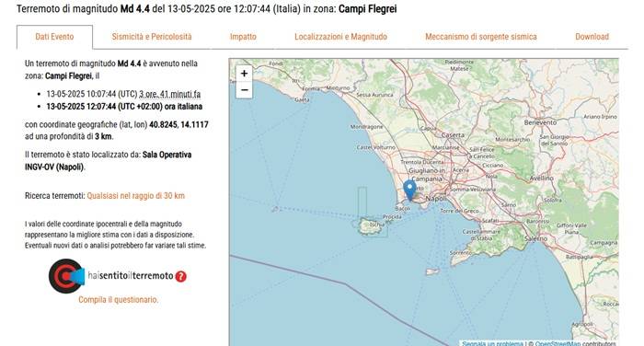Screen dimensions: 644x346
Task: Click the hai sentito il terremoto target logo
Action: [x=66, y=276]
